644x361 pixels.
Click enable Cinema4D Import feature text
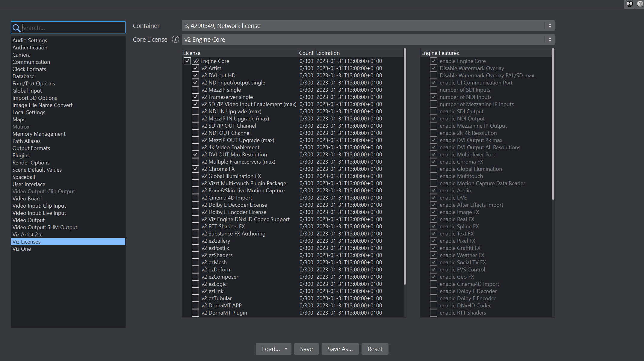(x=469, y=284)
